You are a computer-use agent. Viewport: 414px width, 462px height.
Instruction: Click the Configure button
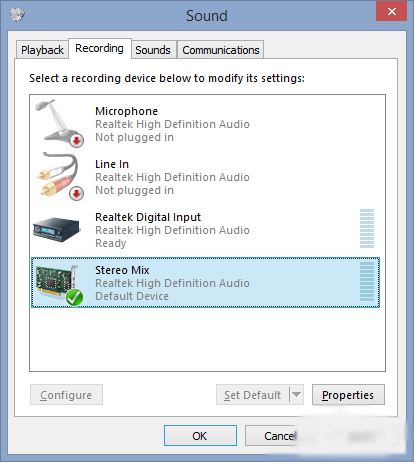tap(66, 395)
